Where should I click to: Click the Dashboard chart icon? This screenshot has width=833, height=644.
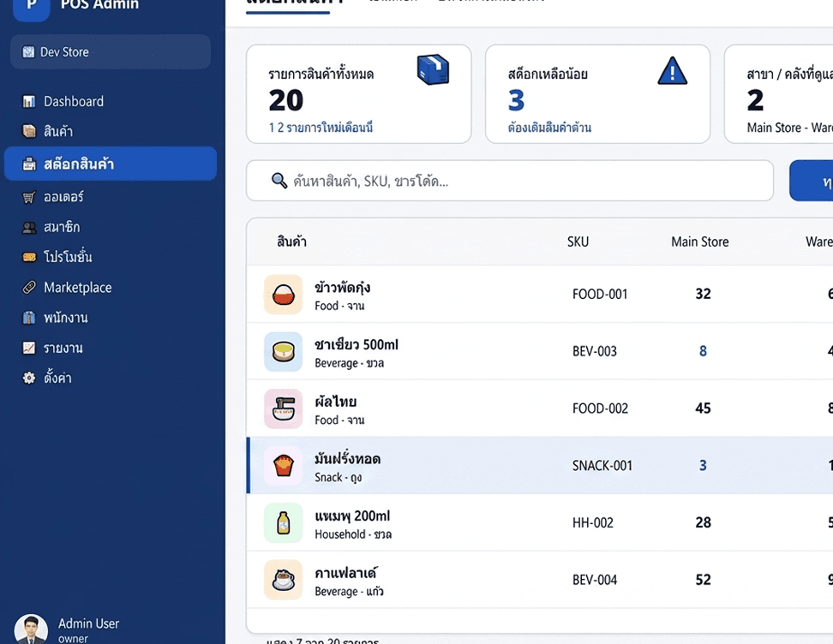pos(28,101)
